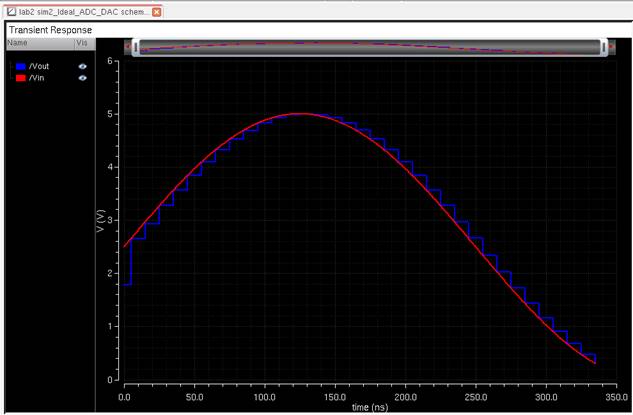Screen dimensions: 633x415
Task: Grab the right handle of the zoom slider
Action: (603, 47)
